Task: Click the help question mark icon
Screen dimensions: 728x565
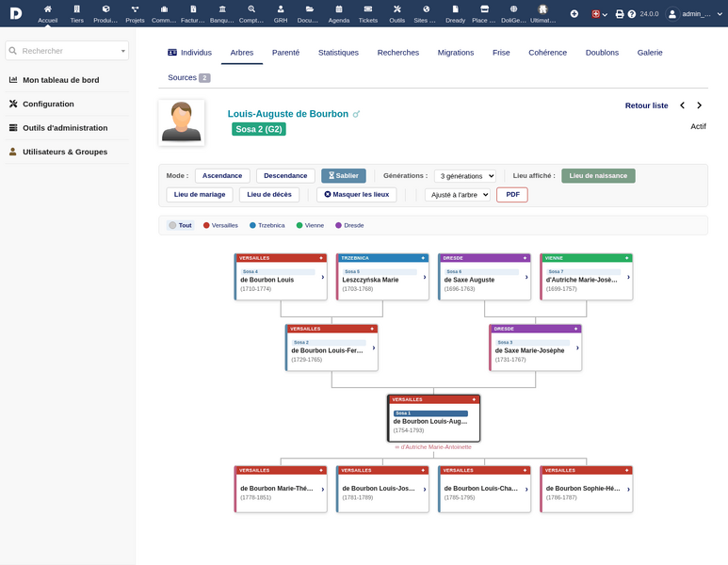Action: tap(631, 14)
